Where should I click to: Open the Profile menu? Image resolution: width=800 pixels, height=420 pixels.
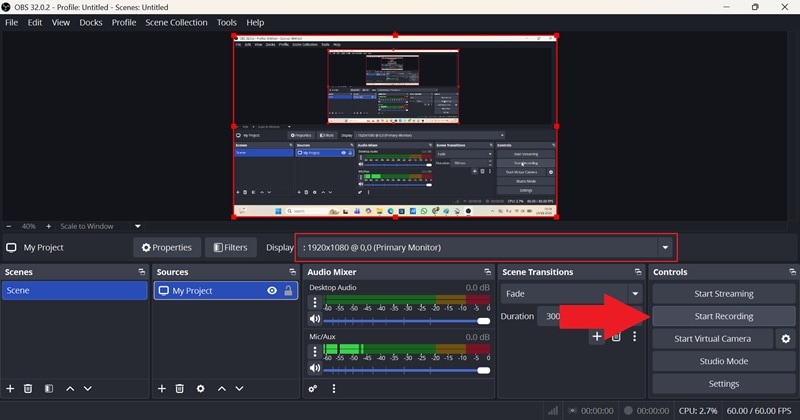[124, 22]
